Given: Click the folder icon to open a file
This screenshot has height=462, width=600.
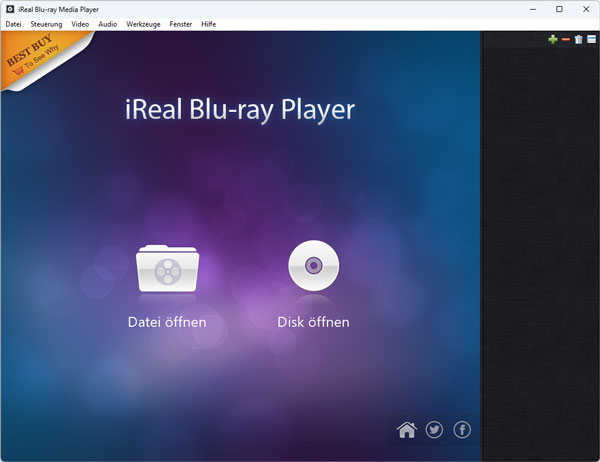Looking at the screenshot, I should click(x=168, y=268).
